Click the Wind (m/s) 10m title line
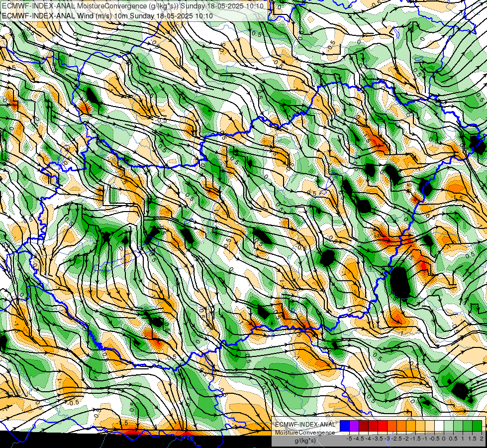Image resolution: width=487 pixels, height=448 pixels. [107, 15]
